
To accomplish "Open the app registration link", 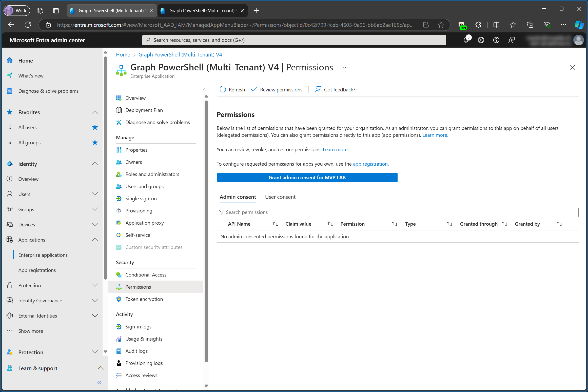I will click(370, 164).
